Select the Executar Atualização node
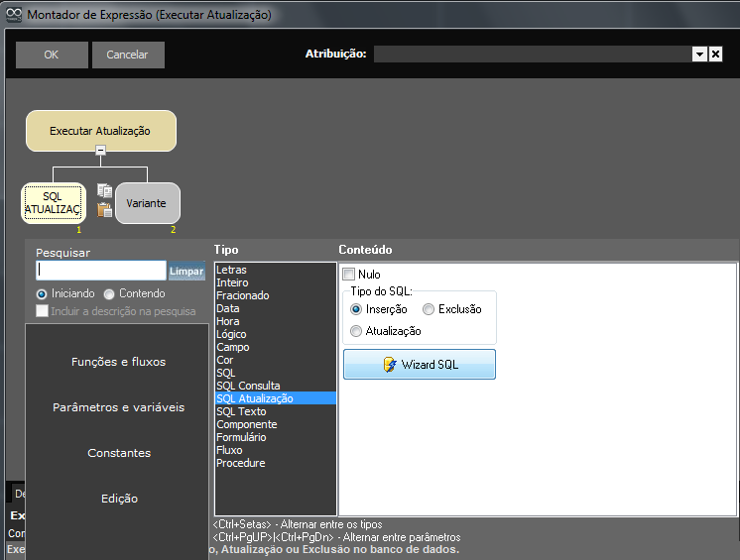Image resolution: width=740 pixels, height=560 pixels. [x=101, y=131]
